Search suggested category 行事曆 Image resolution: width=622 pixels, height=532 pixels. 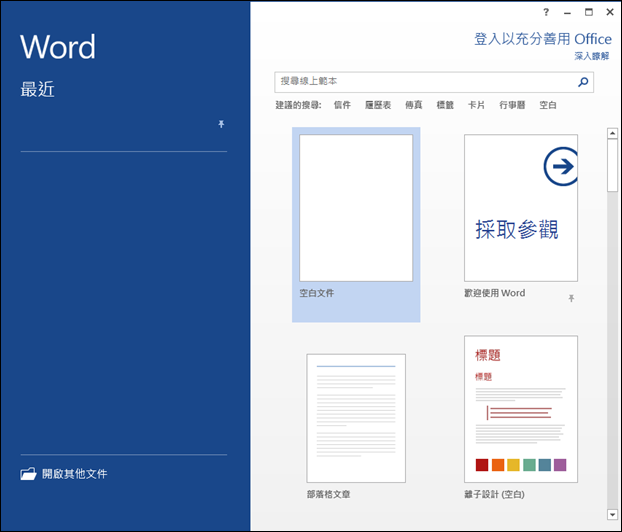click(x=512, y=105)
